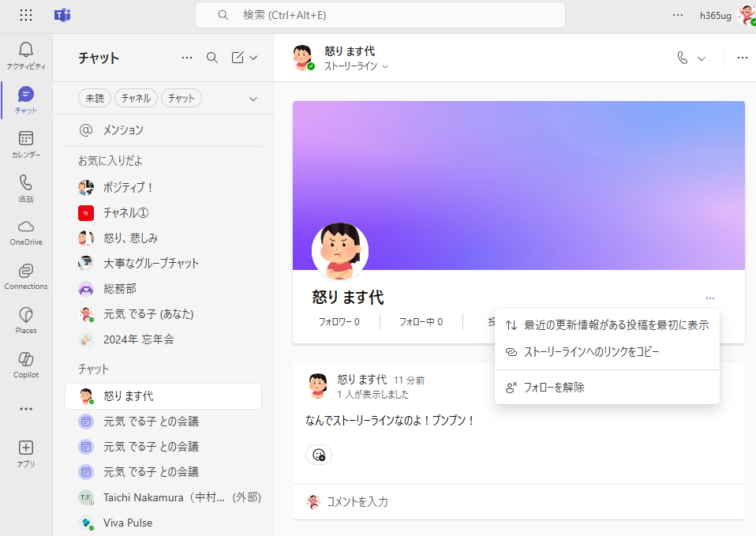The width and height of the screenshot is (756, 536).
Task: Click the call phone icon in chat header
Action: point(683,58)
